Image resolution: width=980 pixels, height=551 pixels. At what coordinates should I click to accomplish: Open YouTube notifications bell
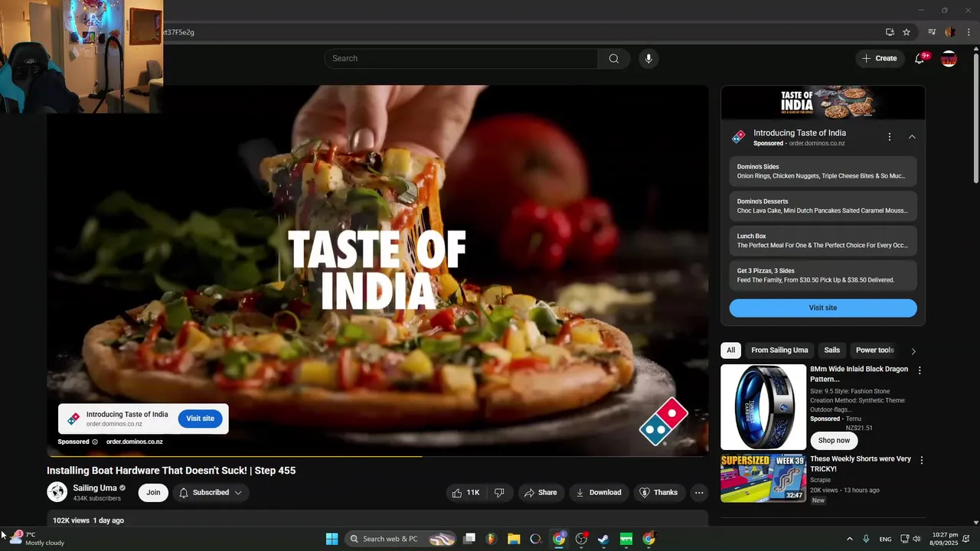click(x=920, y=59)
